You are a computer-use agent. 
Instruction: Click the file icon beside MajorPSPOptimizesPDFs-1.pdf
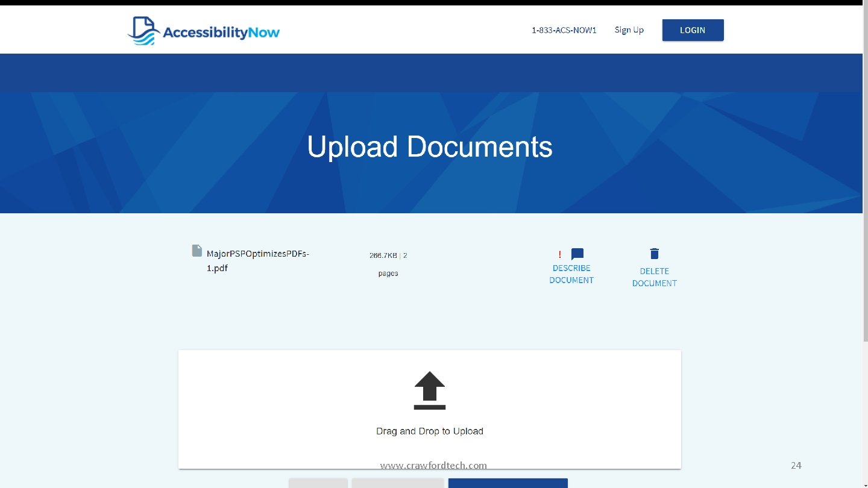(197, 251)
